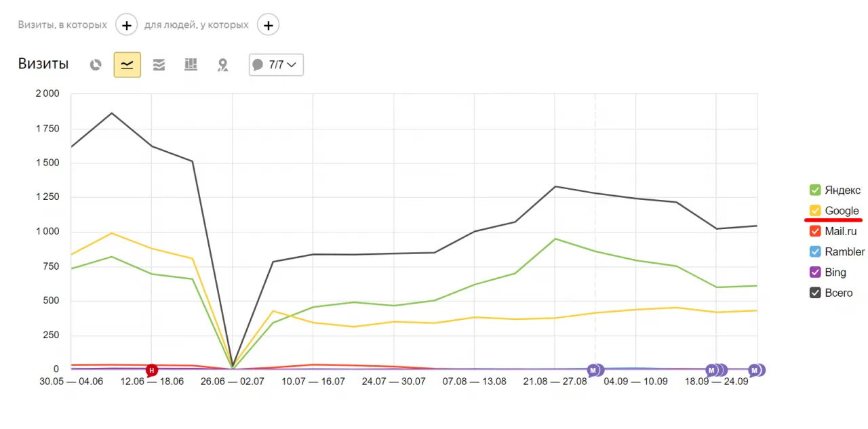868x429 pixels.
Task: Toggle the Яндекс series checkbox
Action: (x=815, y=190)
